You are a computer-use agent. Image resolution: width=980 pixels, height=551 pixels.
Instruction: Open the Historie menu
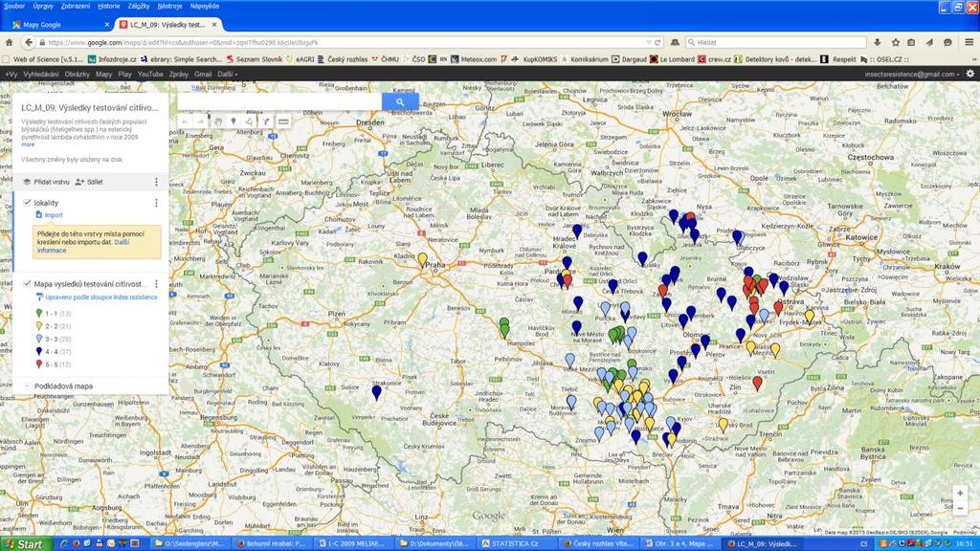tap(109, 6)
